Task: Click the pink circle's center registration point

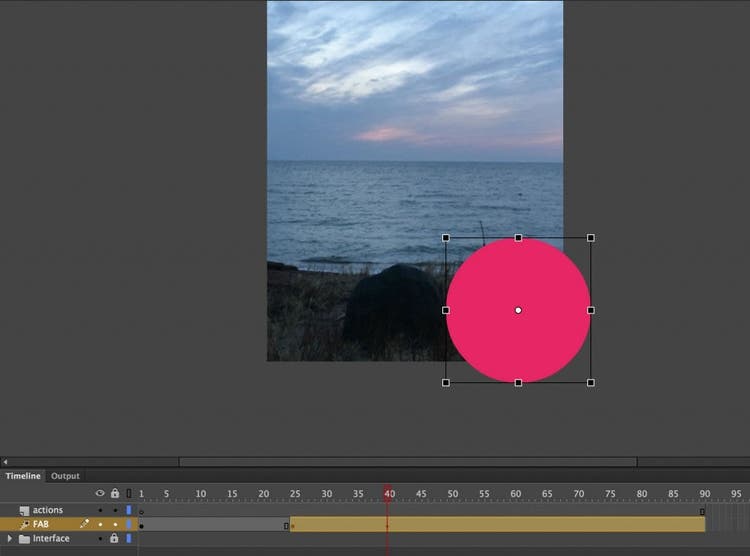Action: click(518, 310)
